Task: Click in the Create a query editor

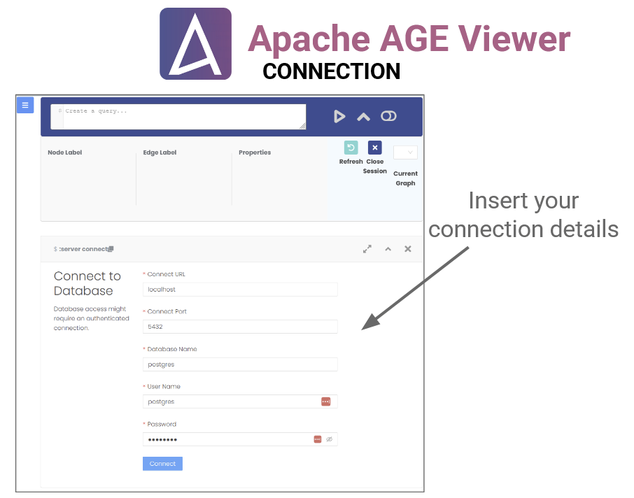Action: click(178, 117)
